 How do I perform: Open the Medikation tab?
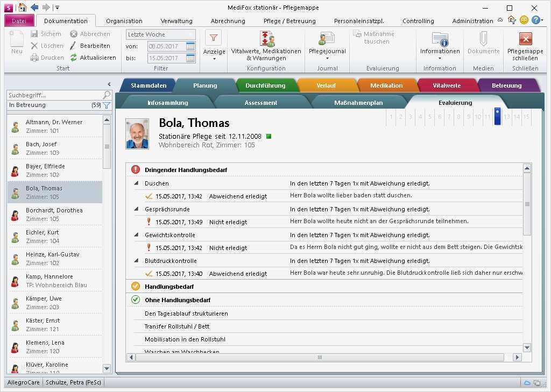386,85
